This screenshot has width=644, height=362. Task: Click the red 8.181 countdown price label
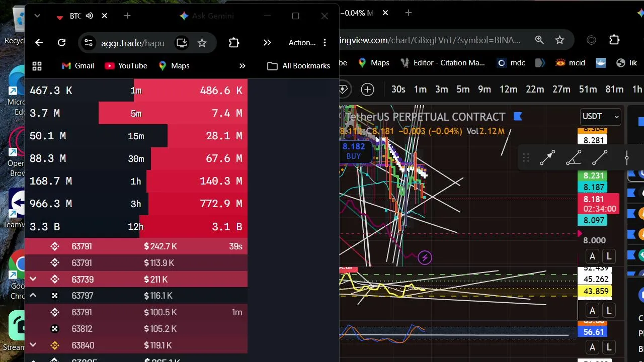pos(600,204)
